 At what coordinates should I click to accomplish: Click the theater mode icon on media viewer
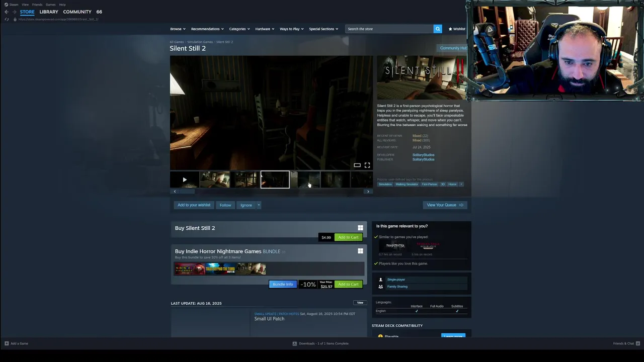[x=357, y=165]
